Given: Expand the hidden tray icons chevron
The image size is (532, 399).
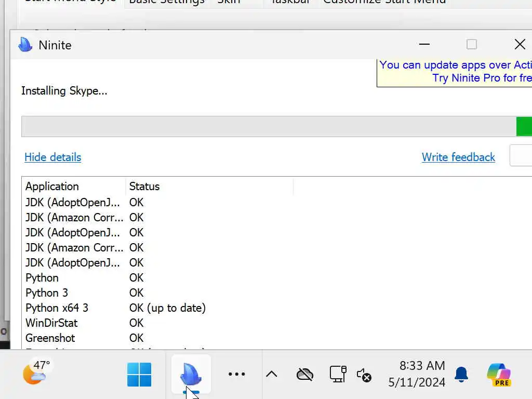Looking at the screenshot, I should click(271, 374).
